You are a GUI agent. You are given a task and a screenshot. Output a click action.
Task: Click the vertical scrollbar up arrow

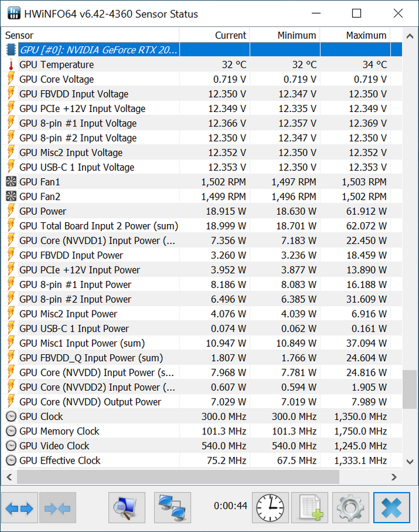click(410, 36)
